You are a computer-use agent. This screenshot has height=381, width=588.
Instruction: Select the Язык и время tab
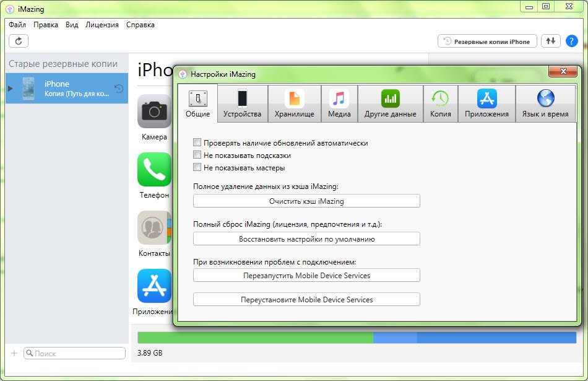pyautogui.click(x=545, y=103)
